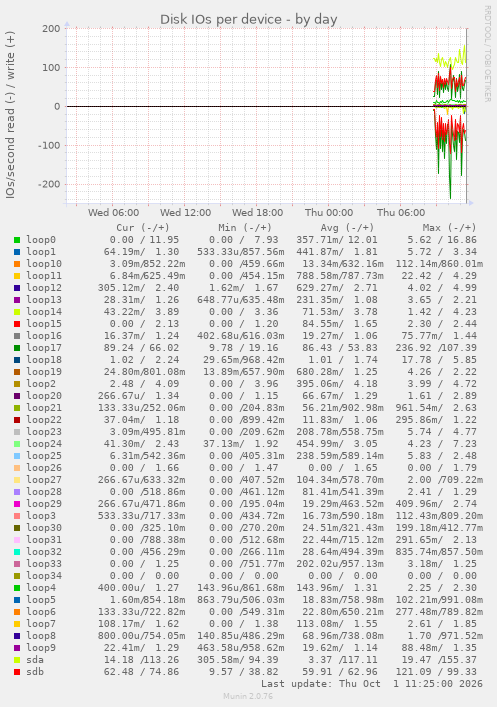Click the 'loop26' legend label
497x707 pixels.
click(x=44, y=468)
